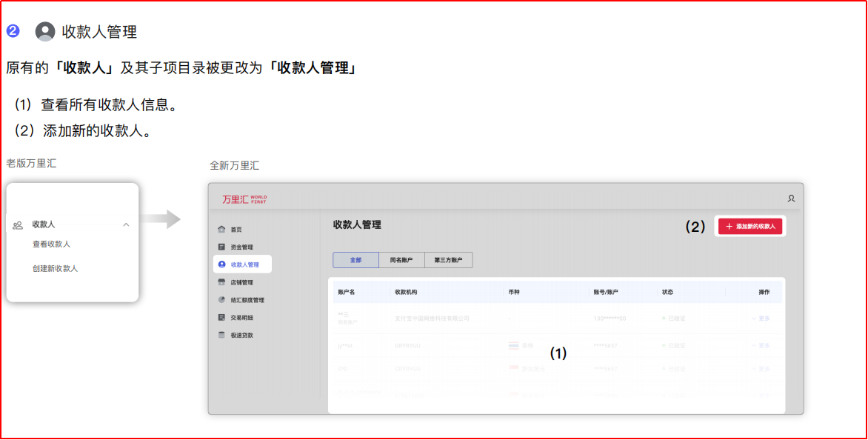Select the 首页 home icon in sidebar
868x440 pixels.
tap(221, 229)
